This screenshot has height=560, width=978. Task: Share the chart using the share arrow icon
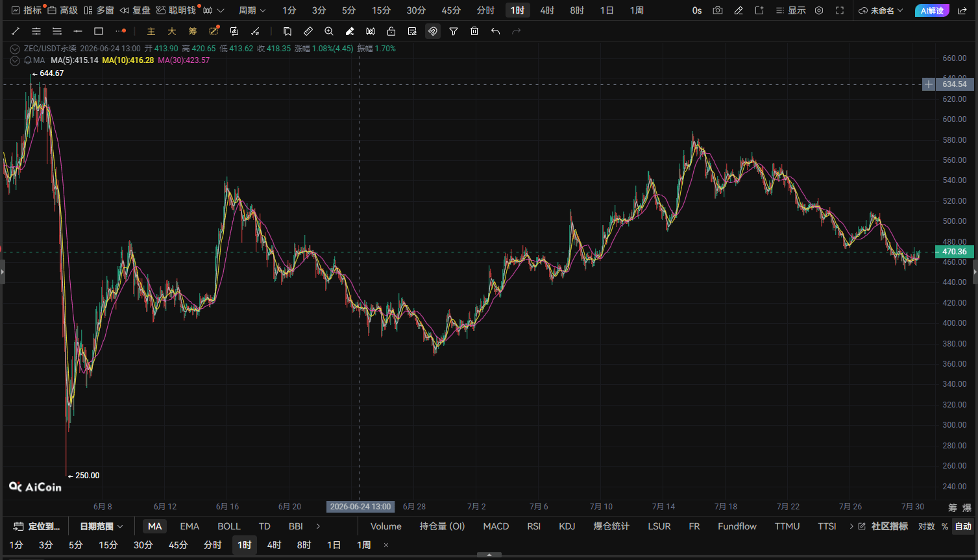click(x=962, y=10)
